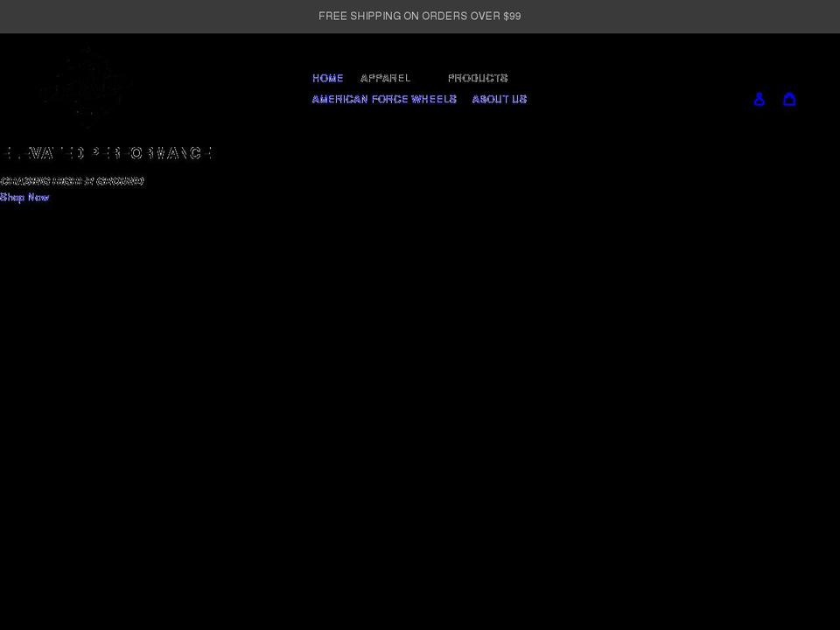840x630 pixels.
Task: Expand the PRODUCTS menu
Action: (x=478, y=78)
